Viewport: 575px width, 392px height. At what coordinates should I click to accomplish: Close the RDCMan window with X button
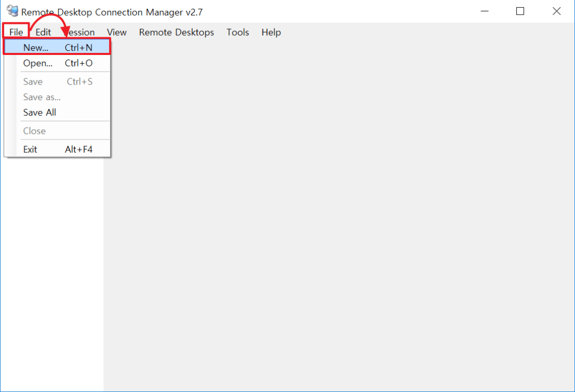click(556, 11)
